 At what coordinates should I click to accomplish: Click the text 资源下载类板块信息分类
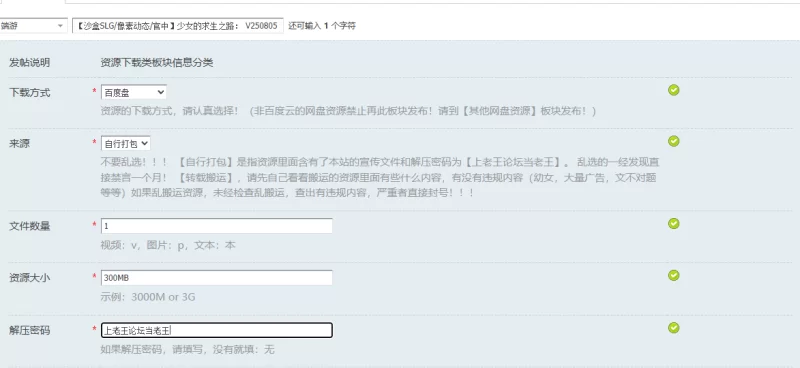[157, 63]
